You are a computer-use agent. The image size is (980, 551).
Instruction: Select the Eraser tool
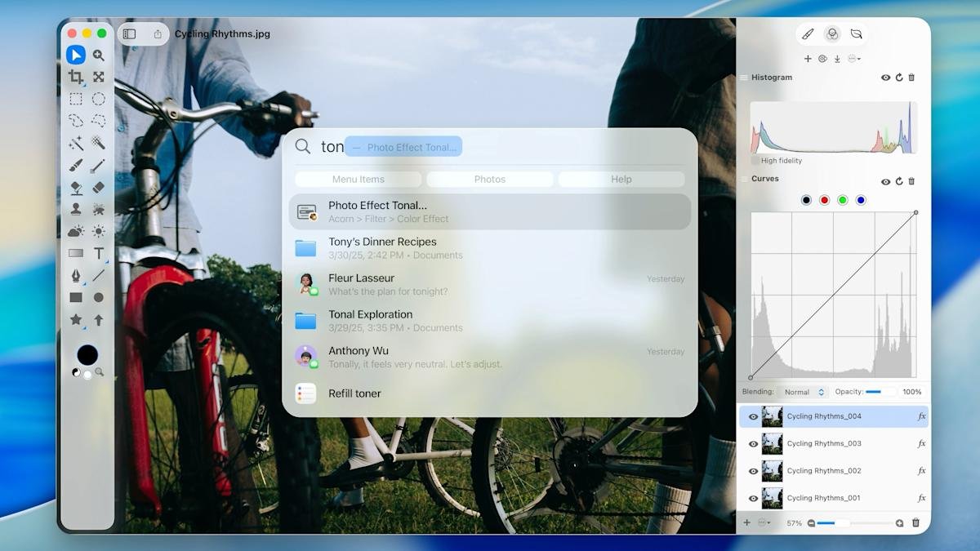[x=98, y=187]
